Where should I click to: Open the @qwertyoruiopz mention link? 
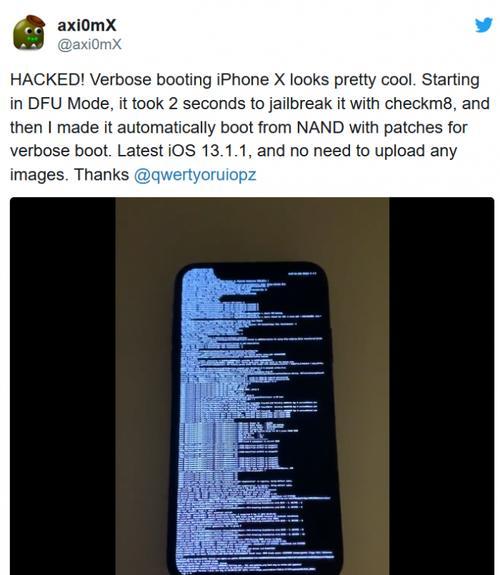pyautogui.click(x=195, y=175)
